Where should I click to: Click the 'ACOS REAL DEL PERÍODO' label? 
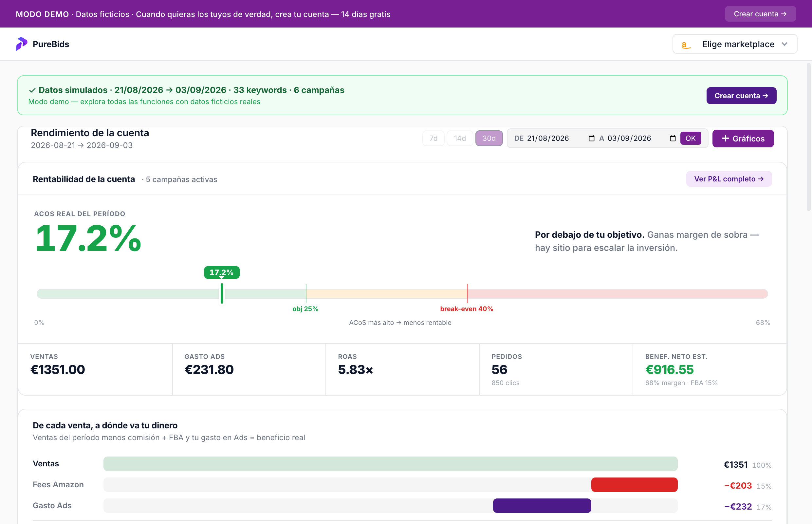point(80,214)
